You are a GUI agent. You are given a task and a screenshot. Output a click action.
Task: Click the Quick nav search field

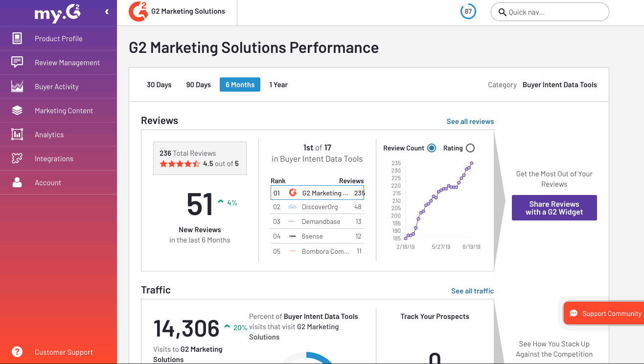point(550,12)
